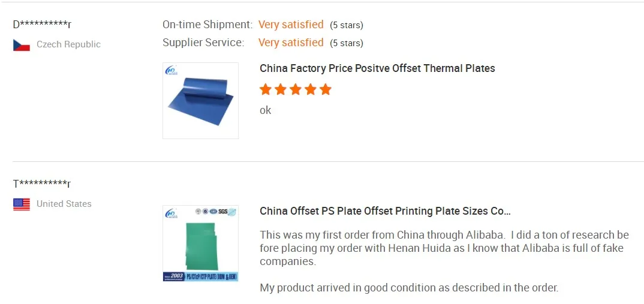Click the 'My product arrived in good condition' text

pyautogui.click(x=409, y=288)
